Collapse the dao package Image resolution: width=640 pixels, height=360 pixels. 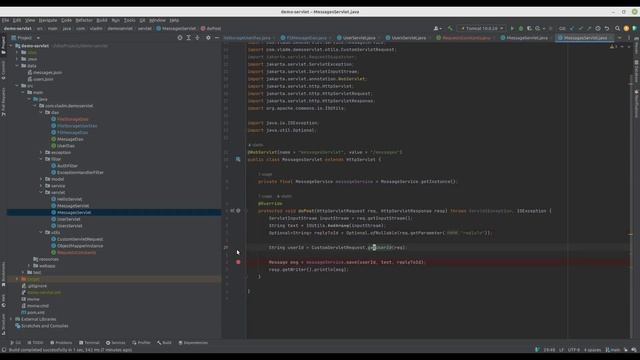pyautogui.click(x=41, y=112)
